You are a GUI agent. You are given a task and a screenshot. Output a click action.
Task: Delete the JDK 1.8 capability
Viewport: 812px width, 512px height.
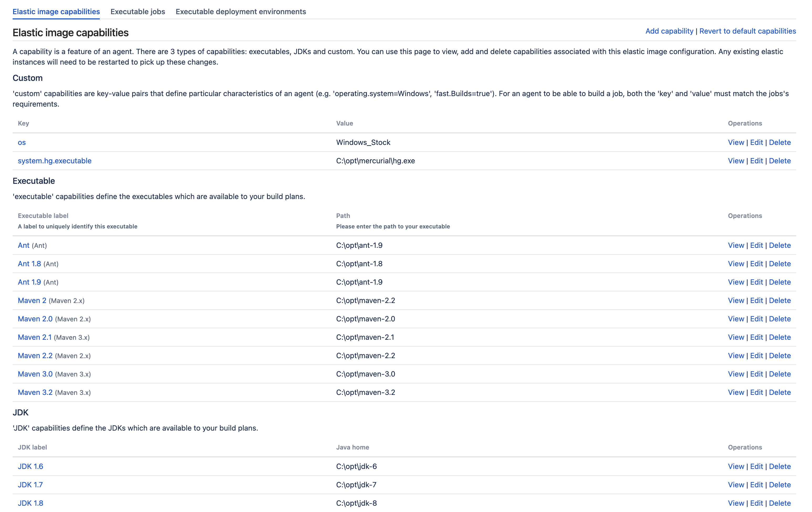[x=780, y=503]
